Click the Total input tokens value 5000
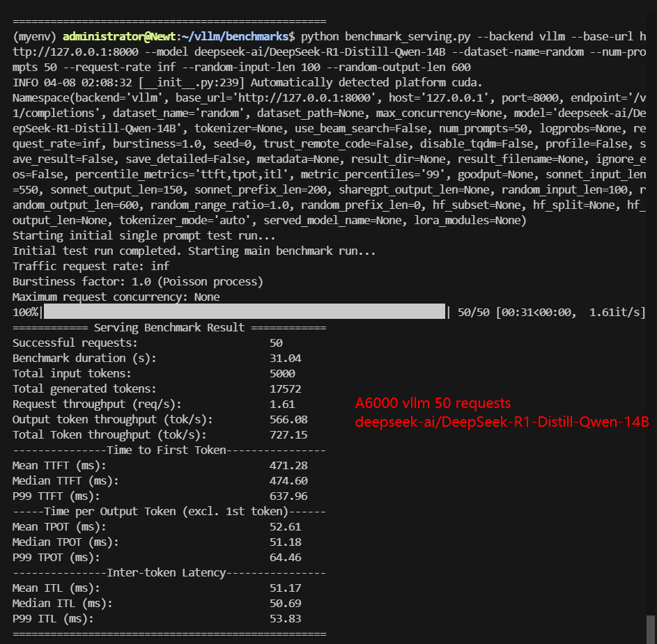 (x=282, y=373)
